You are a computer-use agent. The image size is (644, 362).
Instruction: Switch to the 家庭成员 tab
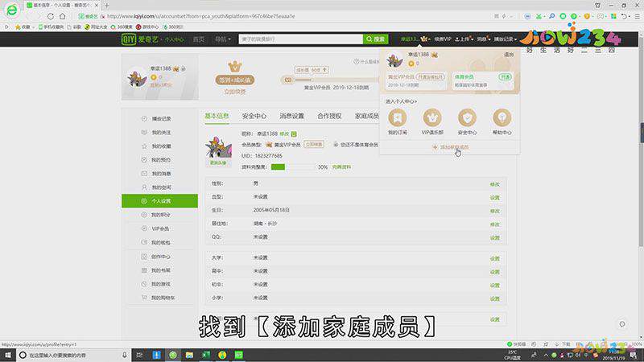point(366,116)
